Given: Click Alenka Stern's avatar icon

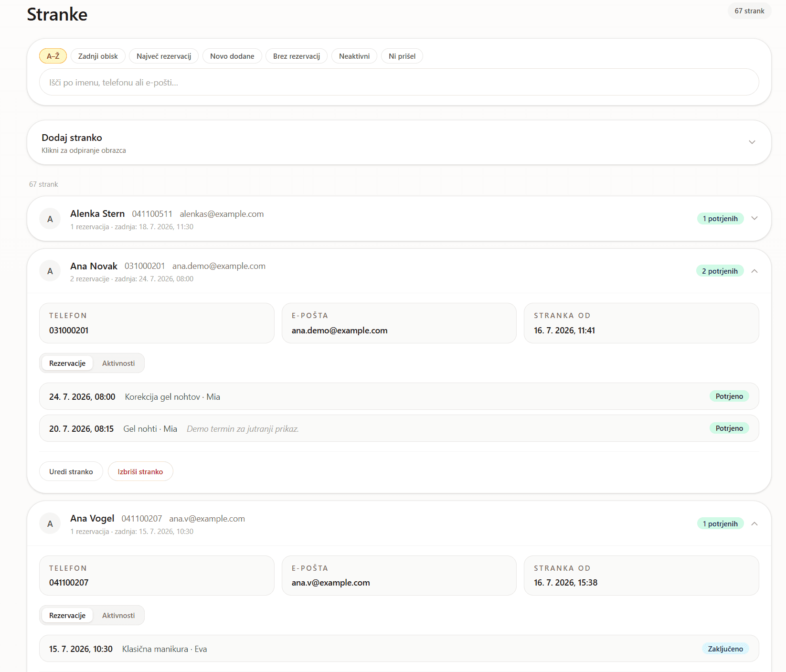Looking at the screenshot, I should pyautogui.click(x=50, y=219).
